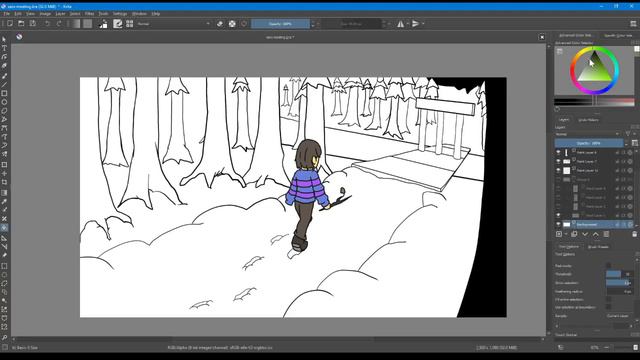
Task: Select the Text tool in toolbox
Action: click(x=4, y=48)
